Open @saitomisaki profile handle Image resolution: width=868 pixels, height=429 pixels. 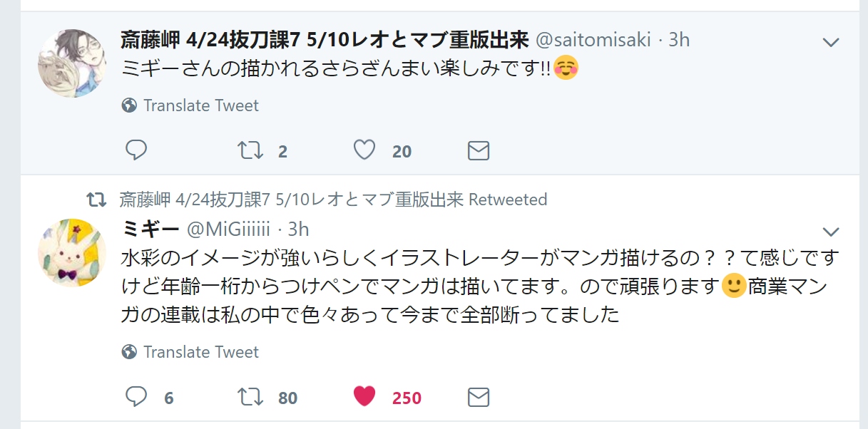click(593, 40)
